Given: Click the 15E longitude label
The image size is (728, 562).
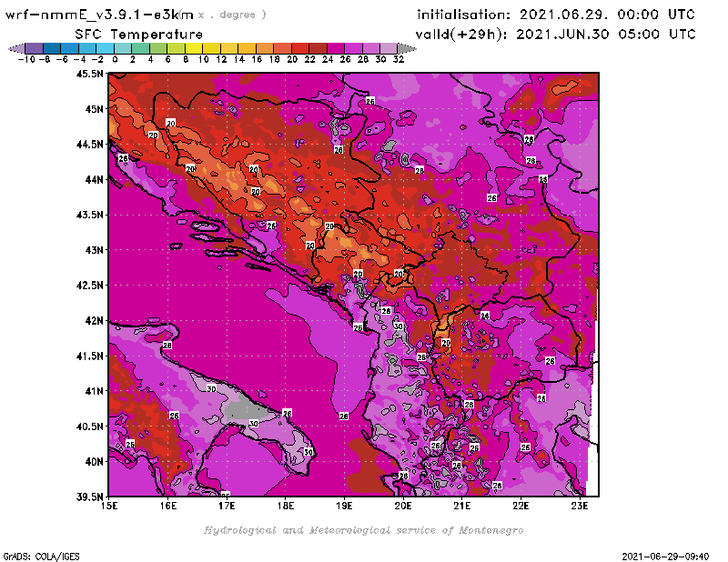Looking at the screenshot, I should click(x=109, y=506).
